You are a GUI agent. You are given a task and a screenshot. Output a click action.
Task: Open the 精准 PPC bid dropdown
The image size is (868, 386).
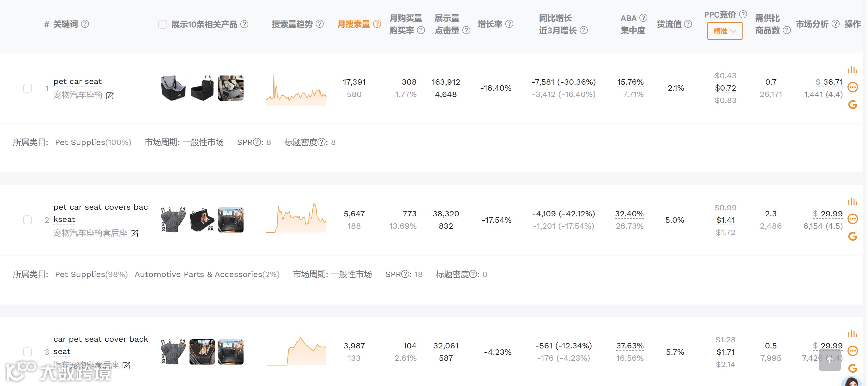coord(725,31)
